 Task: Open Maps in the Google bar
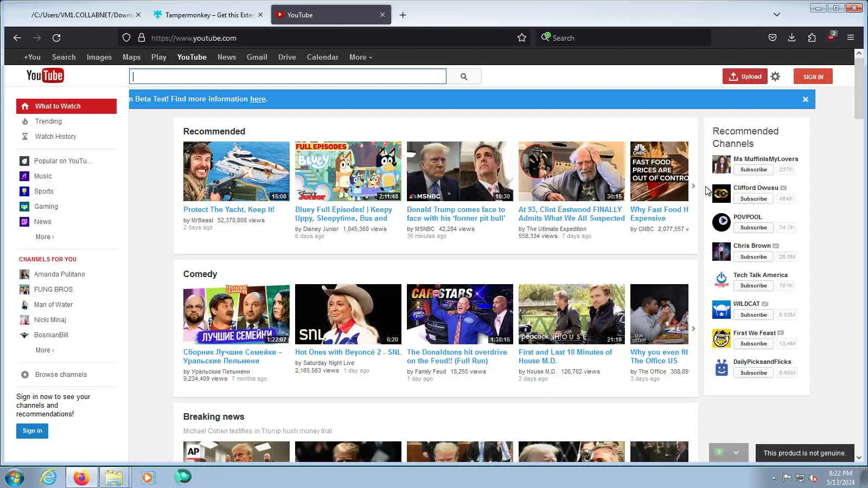(131, 57)
